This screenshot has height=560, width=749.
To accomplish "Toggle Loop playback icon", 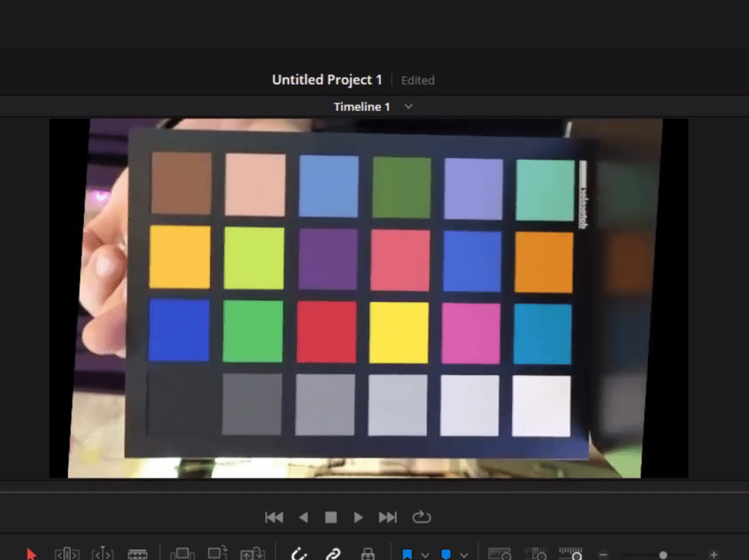I will 421,517.
